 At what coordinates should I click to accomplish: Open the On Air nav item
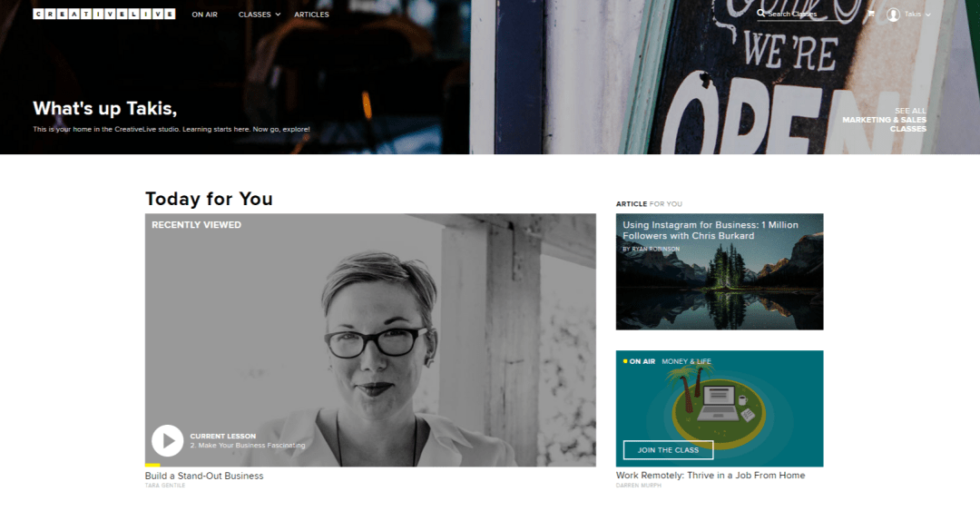pyautogui.click(x=204, y=15)
